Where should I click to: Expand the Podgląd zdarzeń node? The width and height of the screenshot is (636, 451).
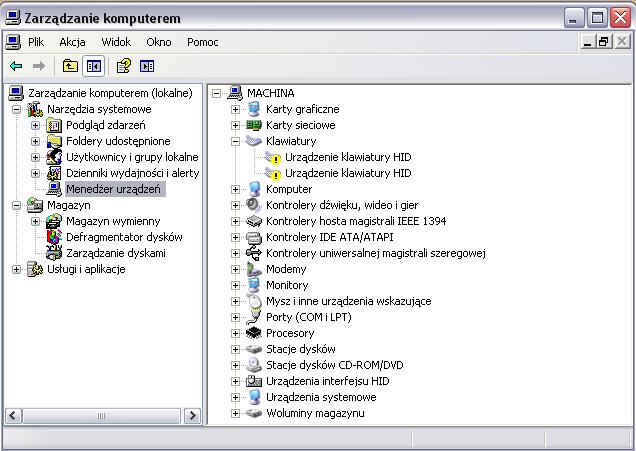[x=35, y=125]
